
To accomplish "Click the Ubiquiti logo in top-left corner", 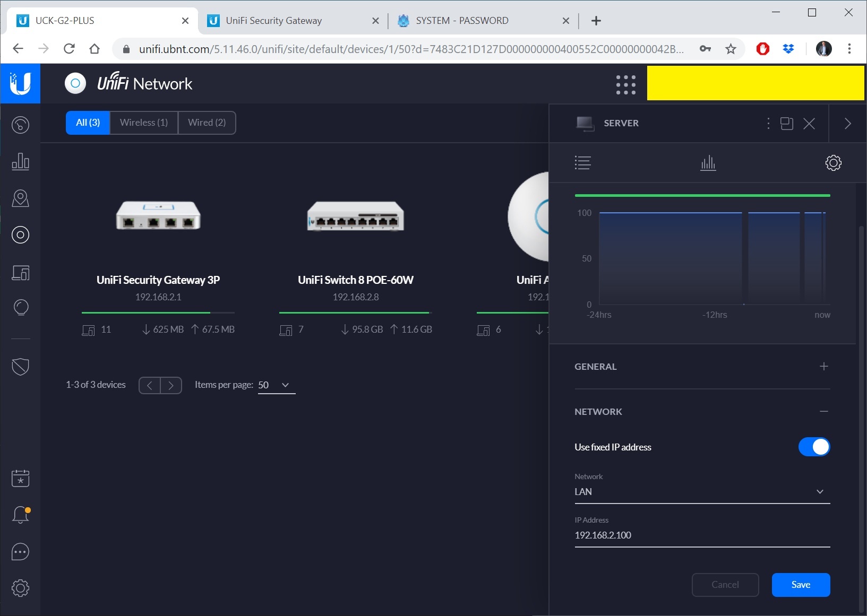I will 20,83.
